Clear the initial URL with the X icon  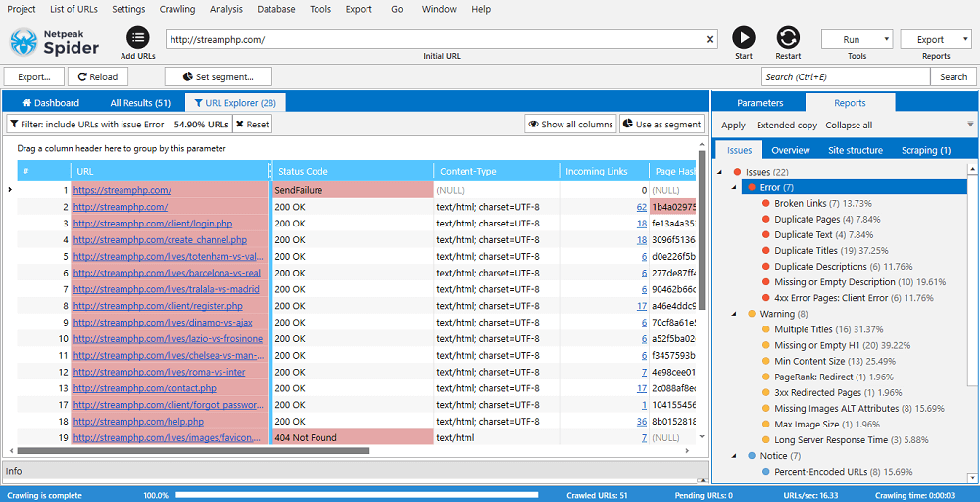(710, 39)
